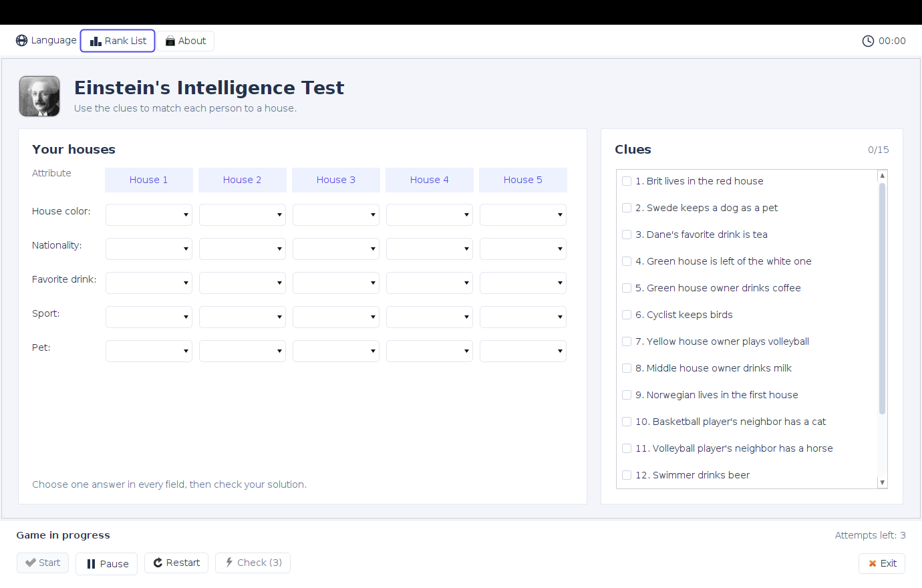Click the House 3 column header
The height and width of the screenshot is (588, 922).
[x=336, y=180]
